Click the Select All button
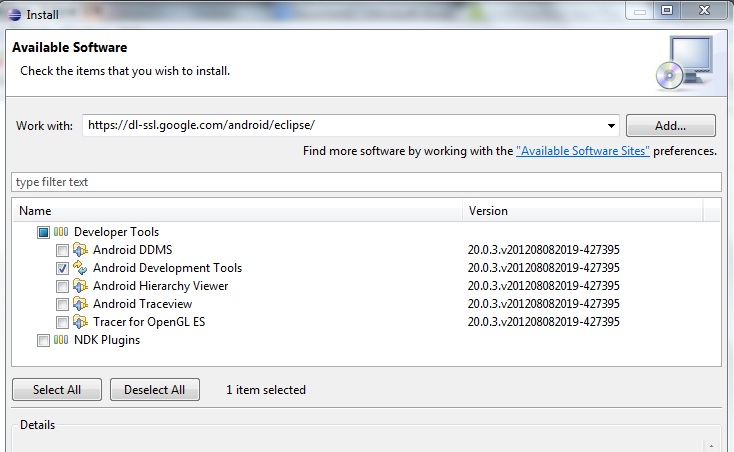734x452 pixels. 57,389
